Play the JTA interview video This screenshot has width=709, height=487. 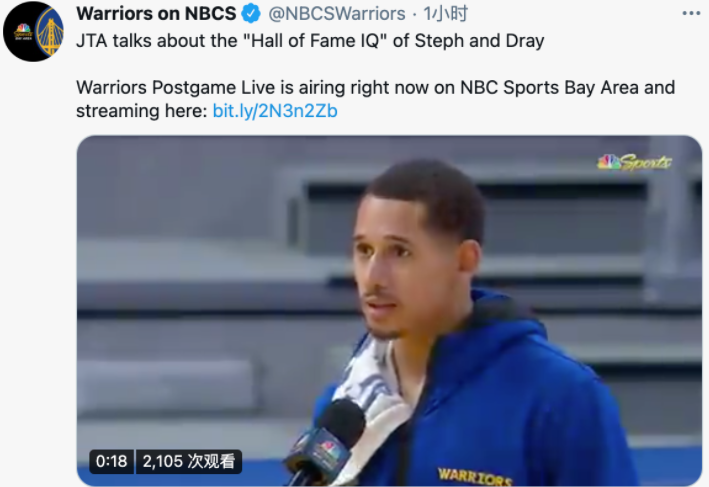click(389, 311)
